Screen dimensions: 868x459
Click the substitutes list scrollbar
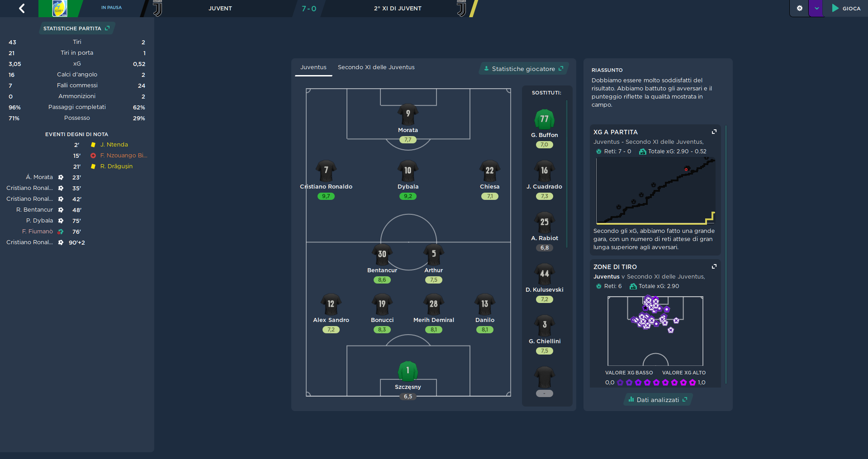pos(567,174)
